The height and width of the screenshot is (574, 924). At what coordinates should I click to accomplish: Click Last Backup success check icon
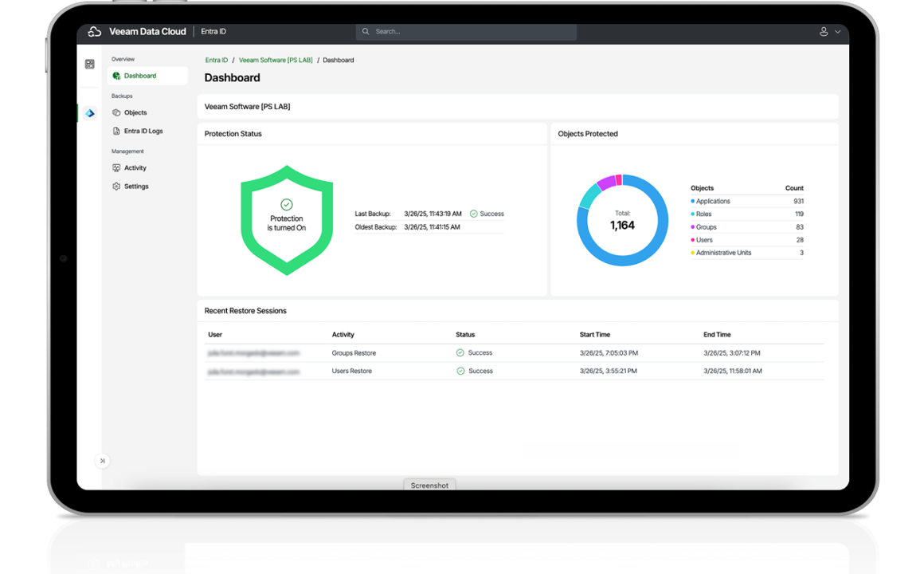[473, 214]
